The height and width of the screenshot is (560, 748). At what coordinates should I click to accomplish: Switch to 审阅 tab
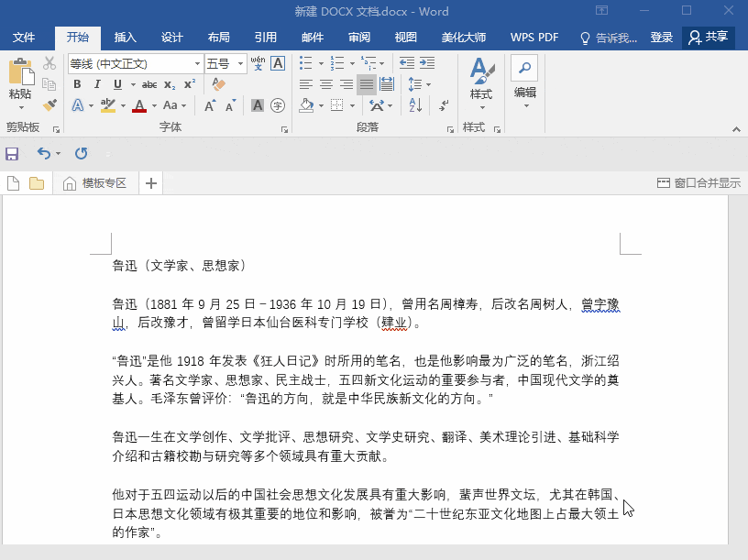358,38
